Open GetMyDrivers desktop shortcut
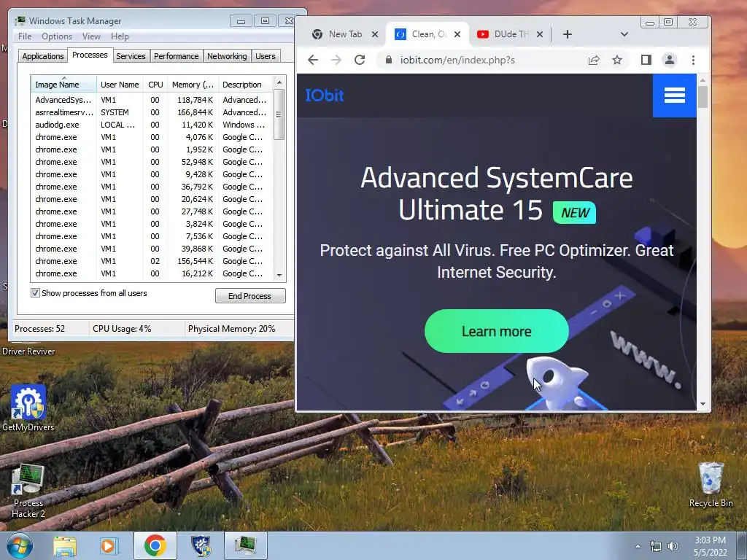Screen dimensions: 747x560 coord(28,408)
